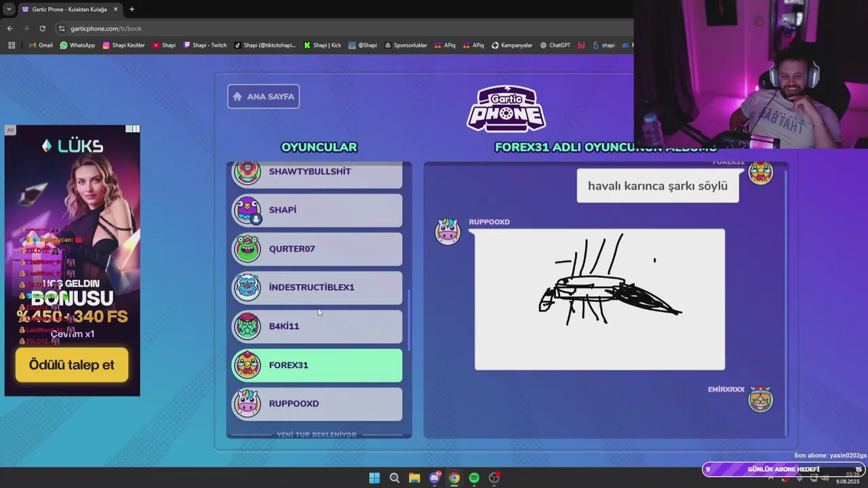Open Chrome from the taskbar
This screenshot has height=488, width=868.
click(x=454, y=478)
